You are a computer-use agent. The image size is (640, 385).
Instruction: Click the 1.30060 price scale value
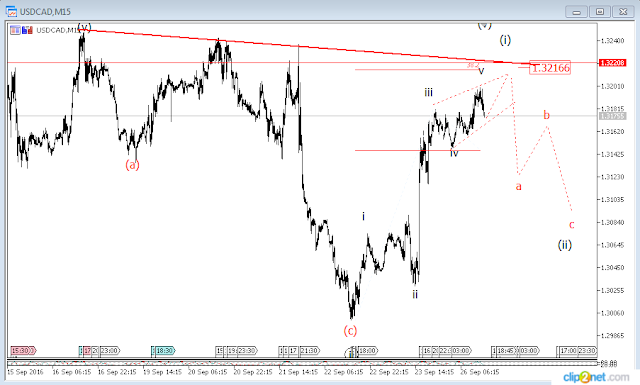pyautogui.click(x=612, y=313)
